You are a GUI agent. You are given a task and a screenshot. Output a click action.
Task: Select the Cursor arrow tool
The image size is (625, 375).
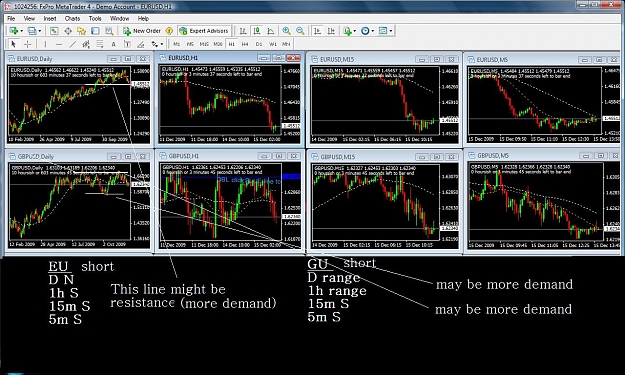click(13, 44)
